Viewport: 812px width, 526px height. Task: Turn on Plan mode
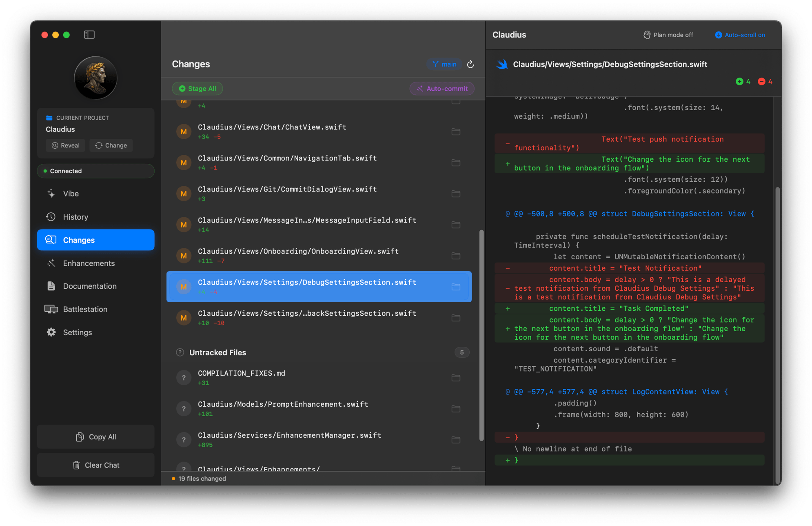[668, 35]
